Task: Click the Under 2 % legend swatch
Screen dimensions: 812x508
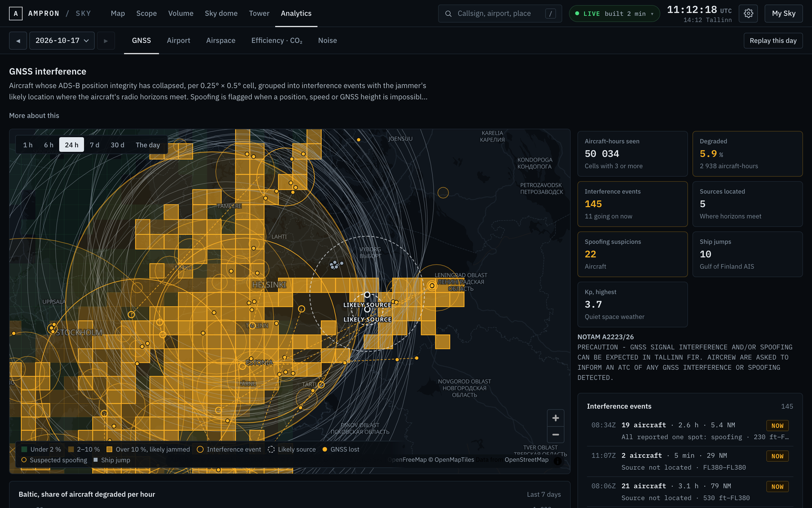Action: [x=24, y=449]
